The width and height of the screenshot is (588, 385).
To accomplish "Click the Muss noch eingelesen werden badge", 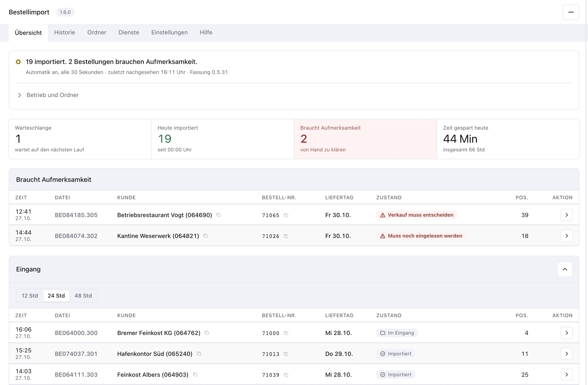I will [421, 236].
